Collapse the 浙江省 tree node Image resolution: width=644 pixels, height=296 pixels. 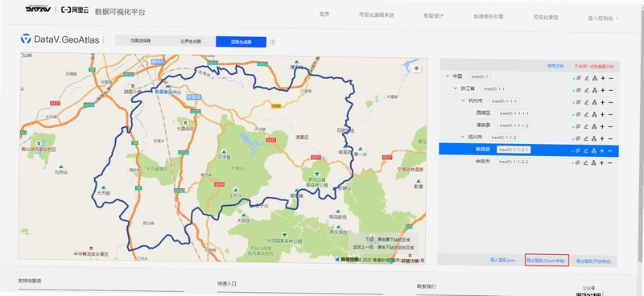(455, 88)
